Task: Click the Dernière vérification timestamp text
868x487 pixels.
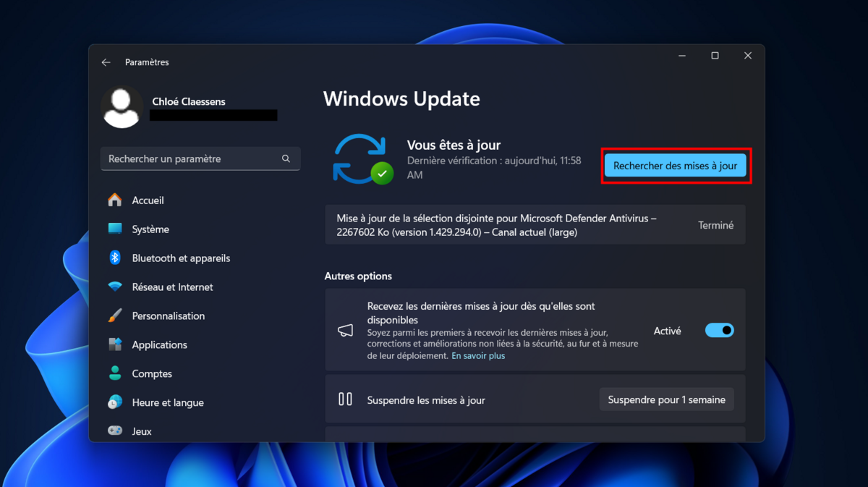Action: coord(494,168)
